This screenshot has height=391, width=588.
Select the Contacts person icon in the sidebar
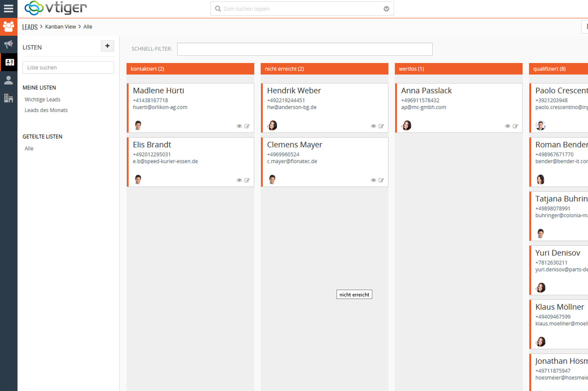[8, 80]
